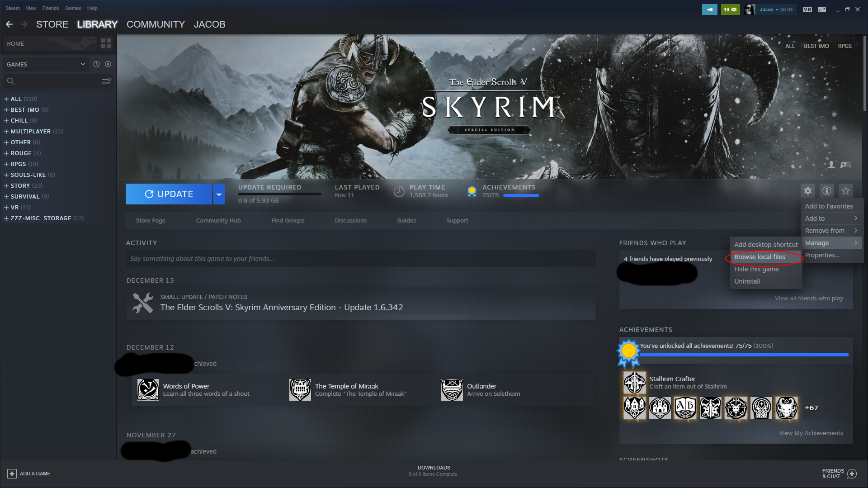Click the single-player person icon on banner
The width and height of the screenshot is (868, 488).
[831, 165]
